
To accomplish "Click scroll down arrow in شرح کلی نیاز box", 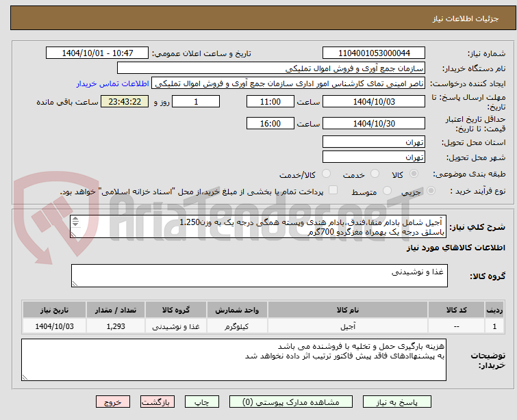I will (x=75, y=224).
